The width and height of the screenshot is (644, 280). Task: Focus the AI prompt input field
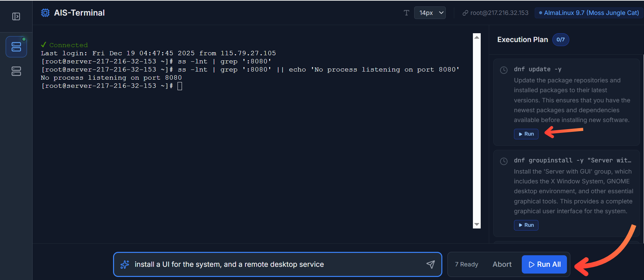click(x=277, y=264)
